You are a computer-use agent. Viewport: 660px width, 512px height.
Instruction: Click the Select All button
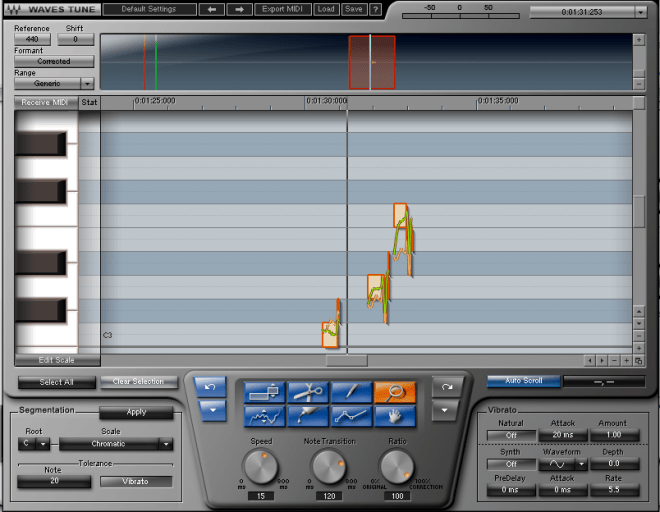coord(57,382)
